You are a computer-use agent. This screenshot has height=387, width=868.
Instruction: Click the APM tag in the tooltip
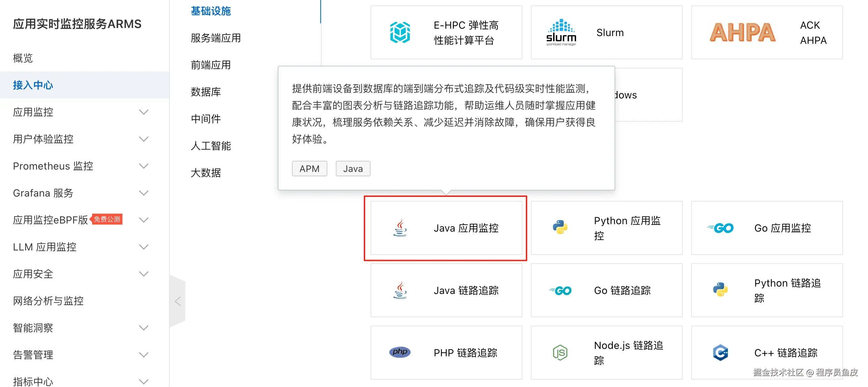(309, 169)
